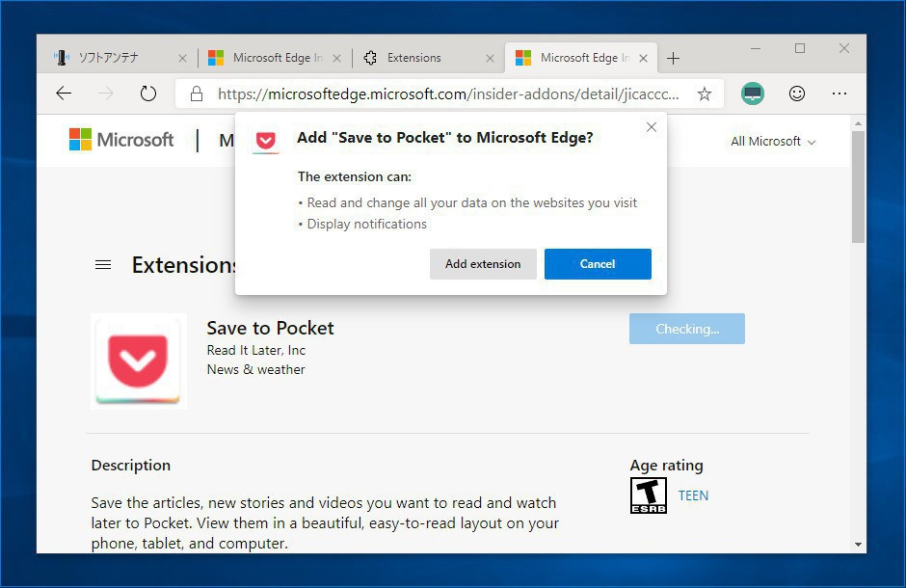906x588 pixels.
Task: Click the address bar URL field
Action: [448, 94]
